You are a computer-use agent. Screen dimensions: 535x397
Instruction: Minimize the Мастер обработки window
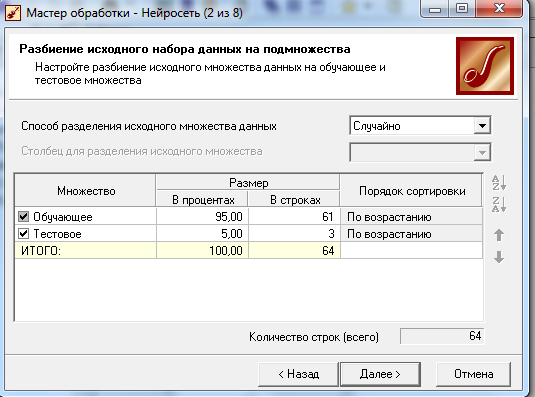[435, 9]
